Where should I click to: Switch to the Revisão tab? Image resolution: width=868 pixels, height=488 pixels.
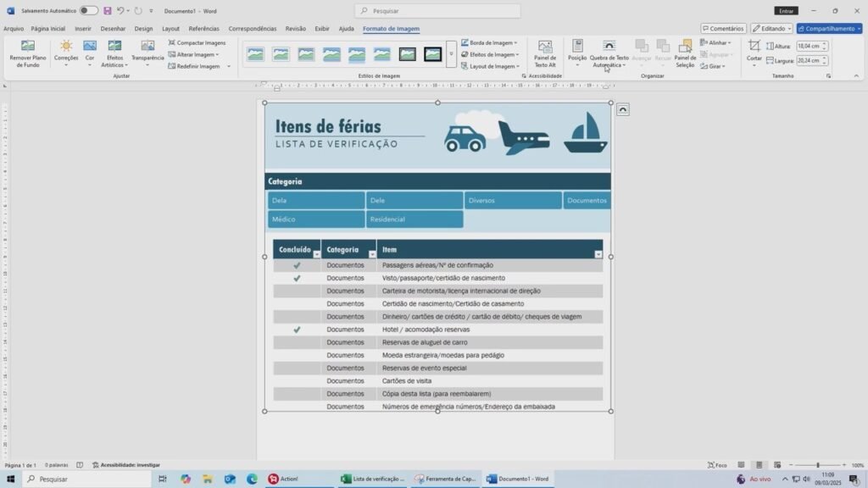tap(296, 28)
